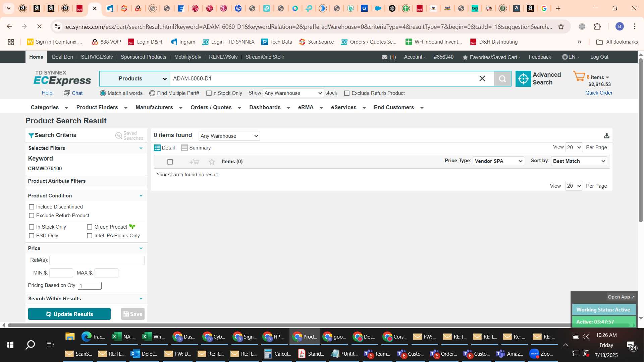
Task: Open the Chrome three-dot menu
Action: (x=635, y=26)
